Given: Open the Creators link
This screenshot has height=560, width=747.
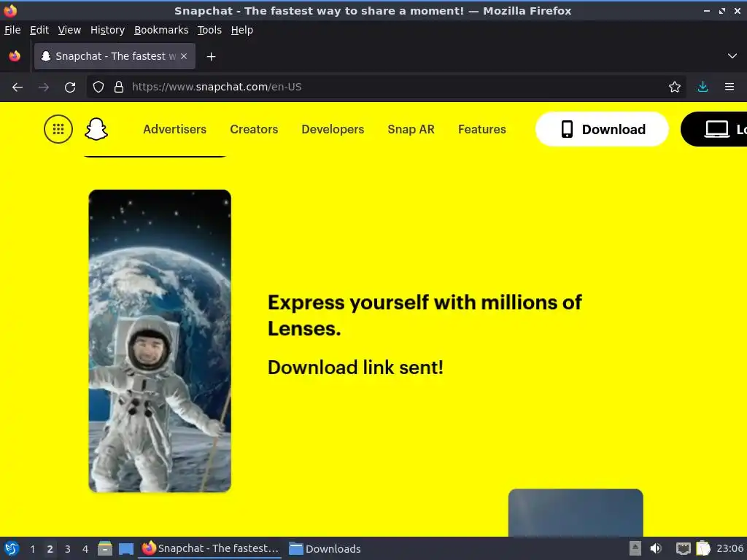Looking at the screenshot, I should (x=254, y=129).
